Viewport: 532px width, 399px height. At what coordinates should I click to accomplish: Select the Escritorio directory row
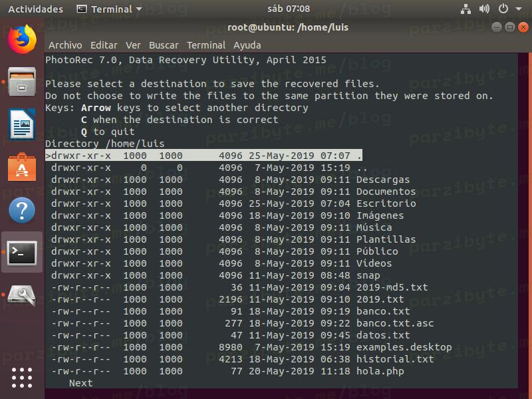[233, 203]
